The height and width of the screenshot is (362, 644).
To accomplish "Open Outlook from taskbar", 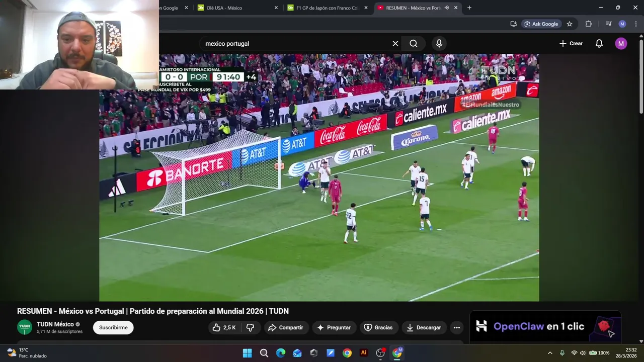I will [297, 353].
